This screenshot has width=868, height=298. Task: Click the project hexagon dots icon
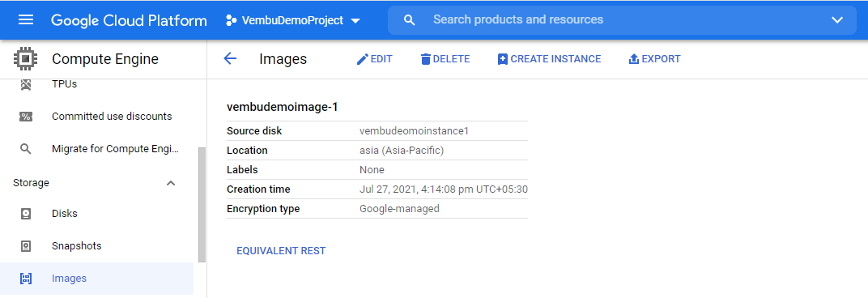(x=232, y=20)
